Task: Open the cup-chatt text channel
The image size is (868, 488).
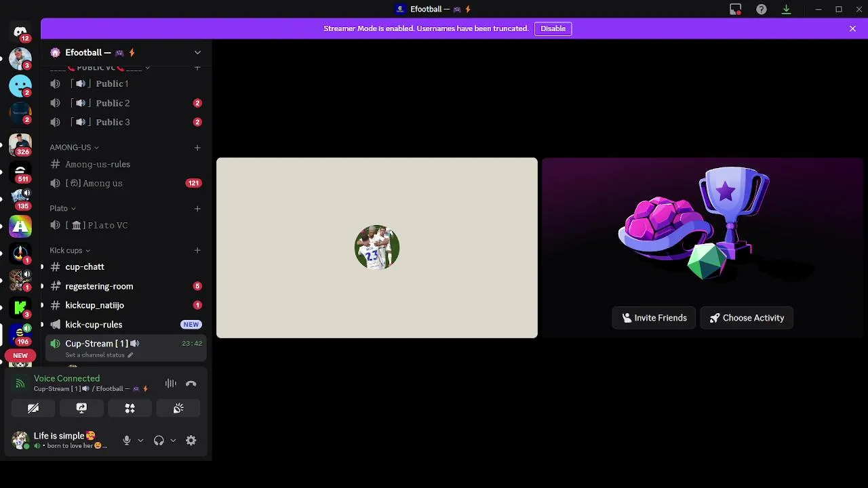Action: point(126,267)
